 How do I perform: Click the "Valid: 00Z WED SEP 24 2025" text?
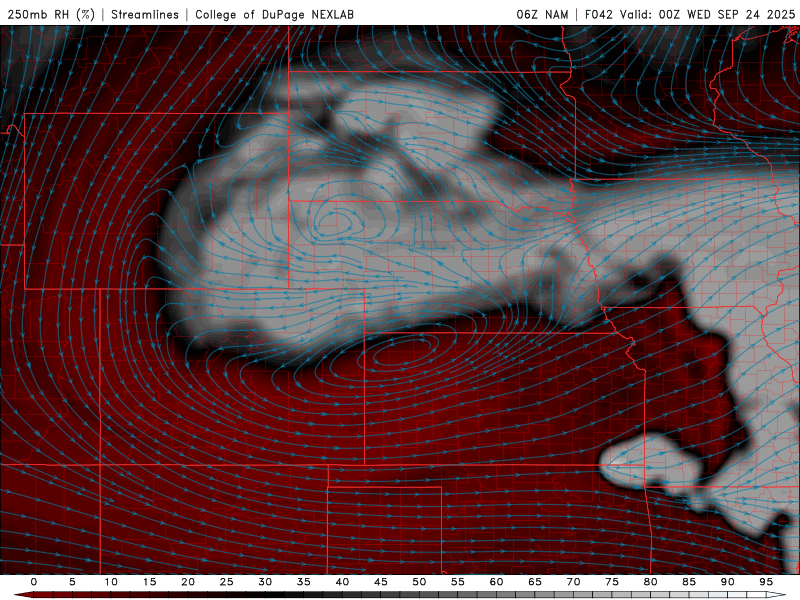(x=707, y=14)
